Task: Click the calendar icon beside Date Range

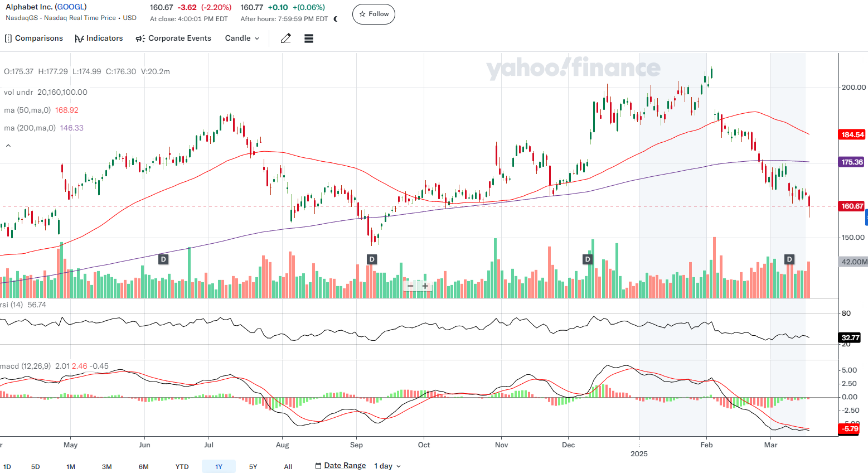Action: [x=318, y=466]
